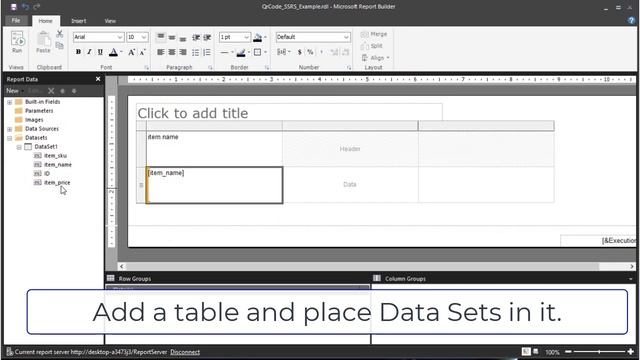Click the placeholder styles icon
The width and height of the screenshot is (640, 360).
coord(282,52)
